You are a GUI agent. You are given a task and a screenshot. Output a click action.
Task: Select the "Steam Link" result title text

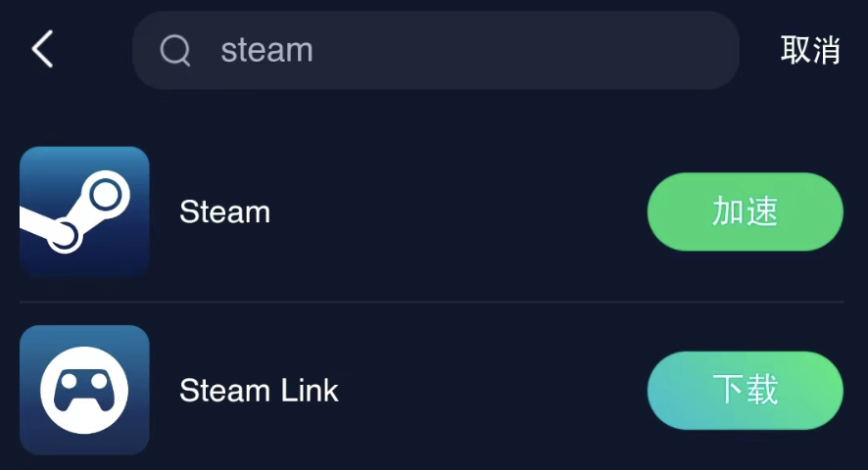point(259,391)
